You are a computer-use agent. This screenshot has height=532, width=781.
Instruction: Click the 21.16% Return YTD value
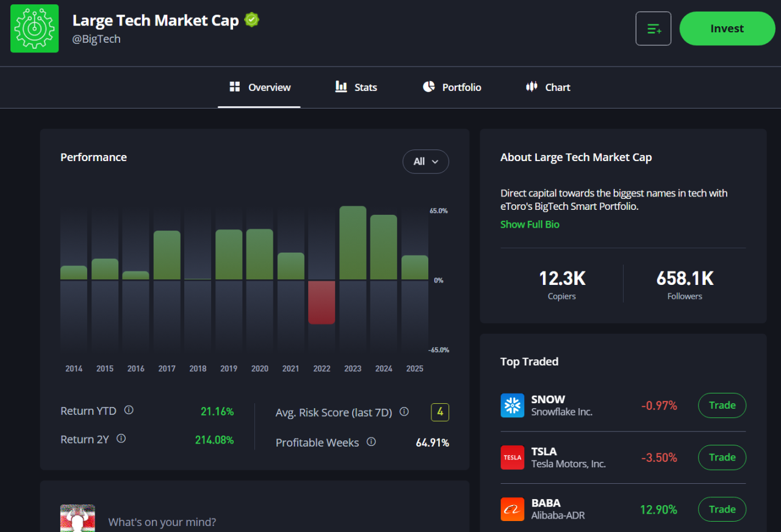pyautogui.click(x=217, y=412)
